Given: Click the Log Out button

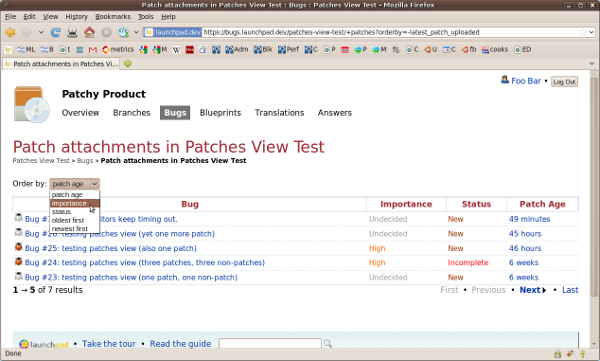Looking at the screenshot, I should click(564, 82).
